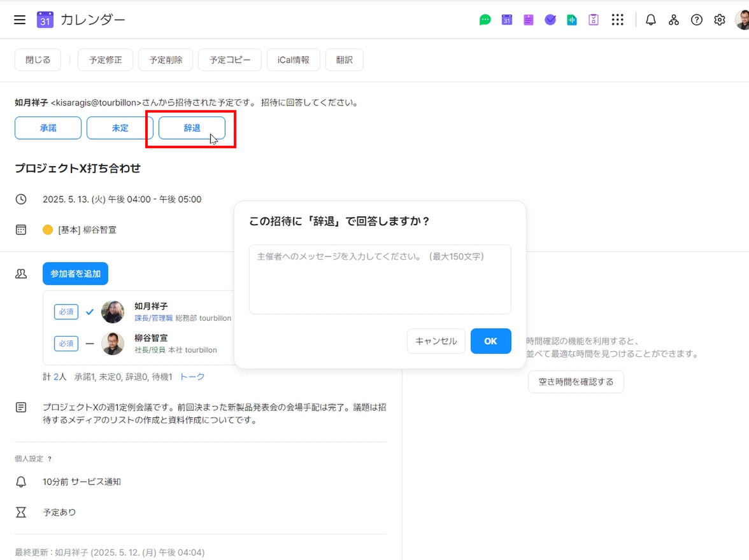Open the purple notes app icon
The width and height of the screenshot is (749, 560).
(x=529, y=20)
